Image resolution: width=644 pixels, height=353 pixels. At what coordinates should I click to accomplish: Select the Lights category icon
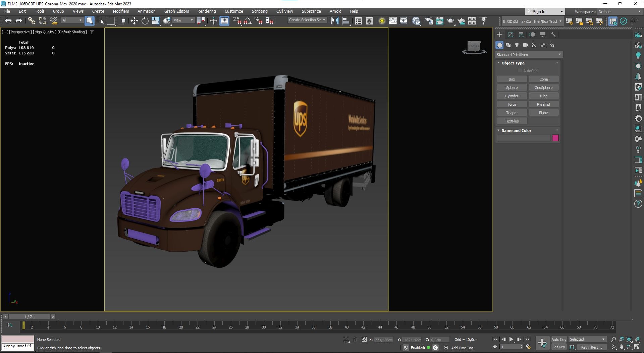(517, 45)
